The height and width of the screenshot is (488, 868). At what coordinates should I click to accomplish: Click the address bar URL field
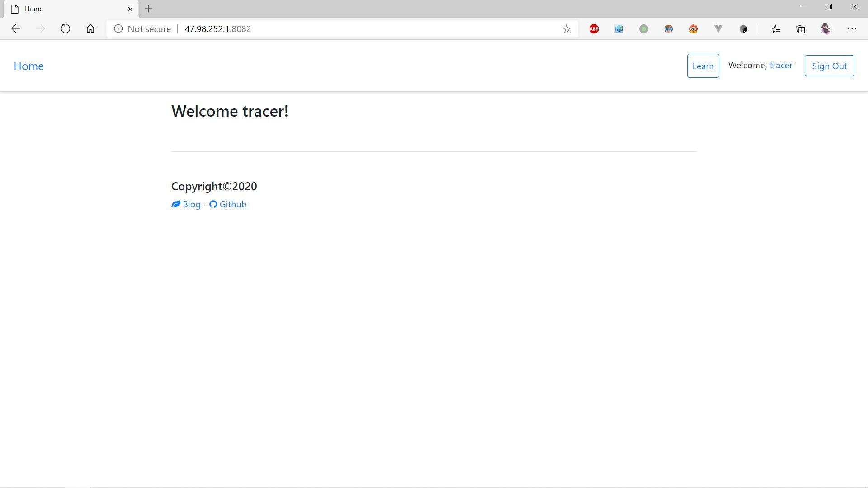pos(362,29)
